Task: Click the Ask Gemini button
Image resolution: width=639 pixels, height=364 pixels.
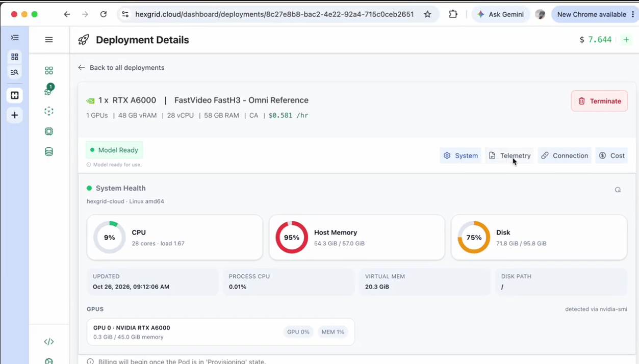Action: coord(500,14)
